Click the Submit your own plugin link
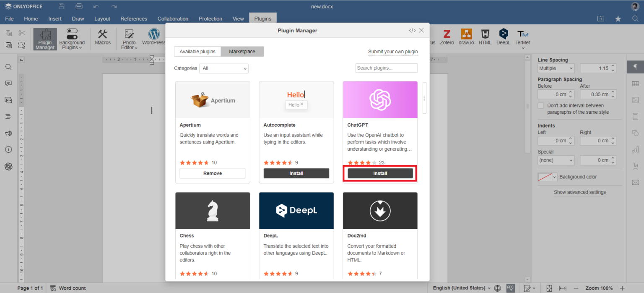The height and width of the screenshot is (293, 644). (x=393, y=51)
